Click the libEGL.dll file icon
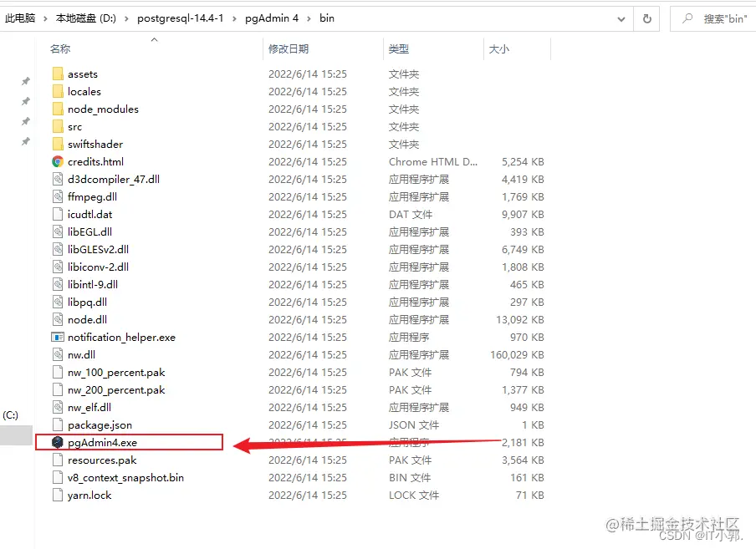Viewport: 756px width, 549px height. 58,231
